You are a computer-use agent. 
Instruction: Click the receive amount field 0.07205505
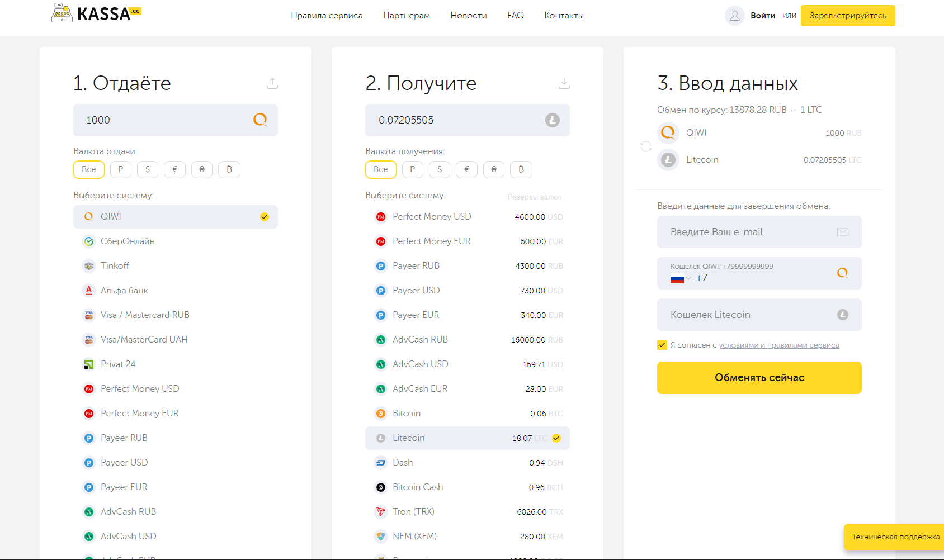(x=468, y=120)
